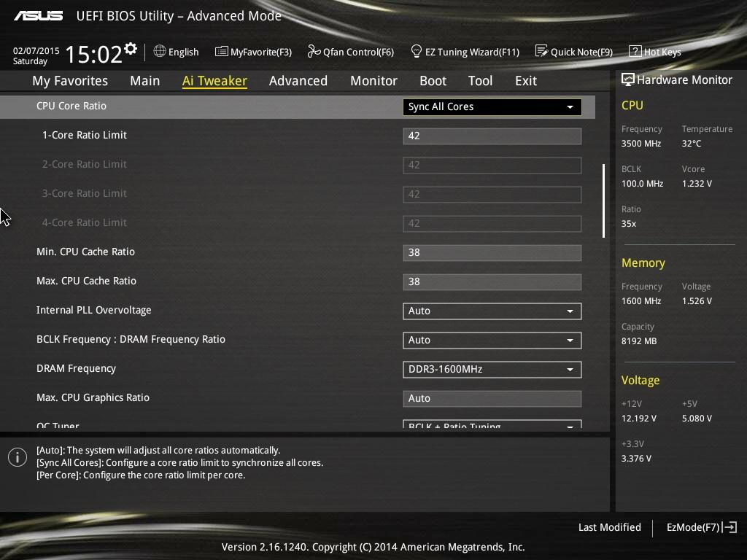
Task: Click the Max. CPU Cache Ratio field
Action: pos(492,282)
